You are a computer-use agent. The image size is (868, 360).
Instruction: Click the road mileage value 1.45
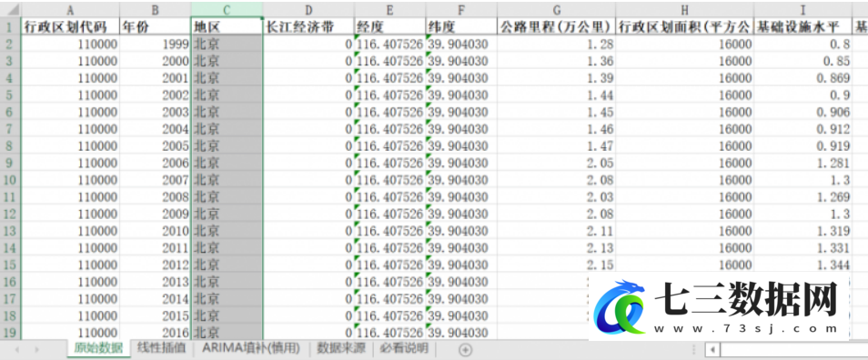click(556, 112)
